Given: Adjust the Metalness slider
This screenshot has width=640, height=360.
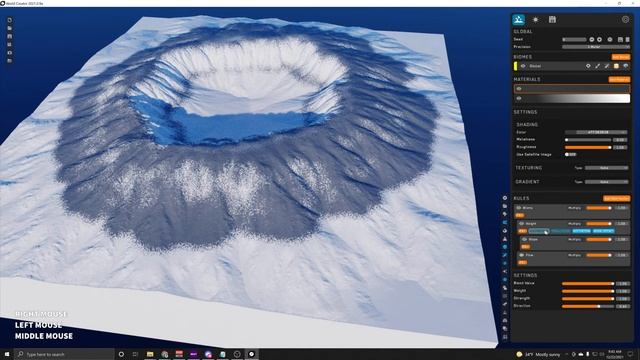Looking at the screenshot, I should tap(588, 140).
